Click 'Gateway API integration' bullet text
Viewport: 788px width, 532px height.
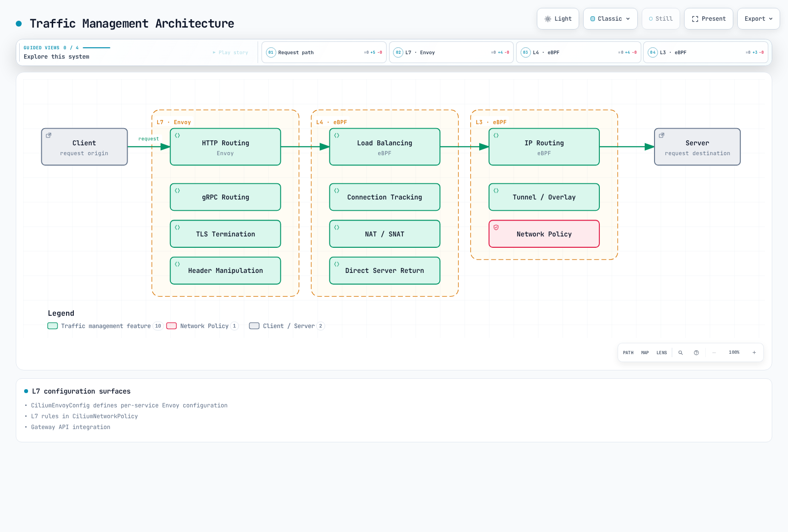[x=70, y=427]
